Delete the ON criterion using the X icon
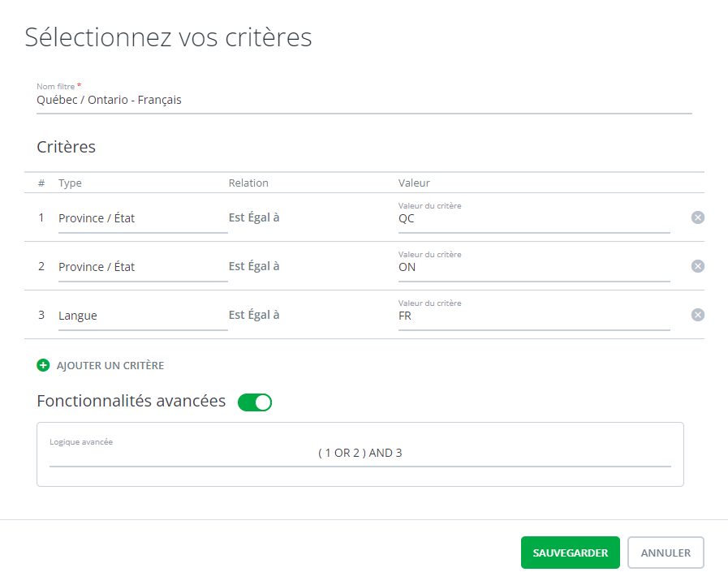Screen dimensions: 728x585 697,265
